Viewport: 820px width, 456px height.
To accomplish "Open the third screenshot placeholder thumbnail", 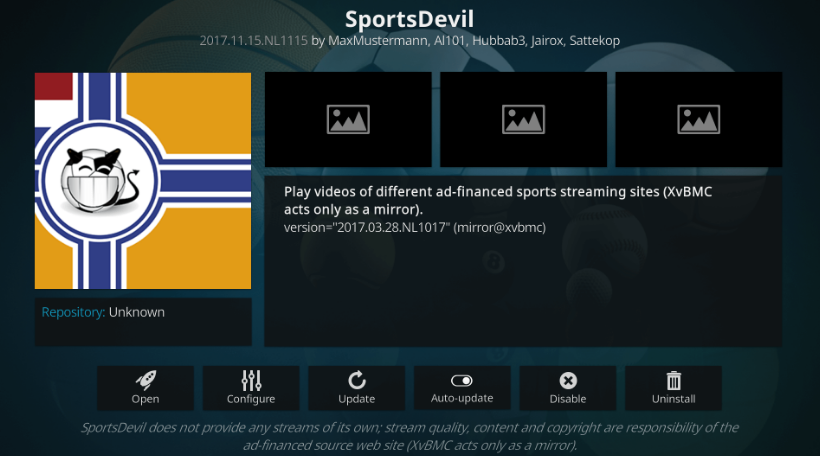I will 699,119.
